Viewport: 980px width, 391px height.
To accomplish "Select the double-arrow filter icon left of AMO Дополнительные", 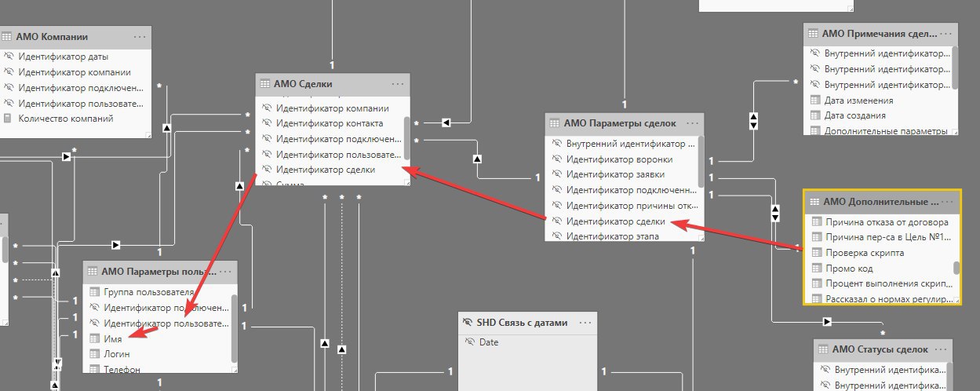I will [x=776, y=212].
